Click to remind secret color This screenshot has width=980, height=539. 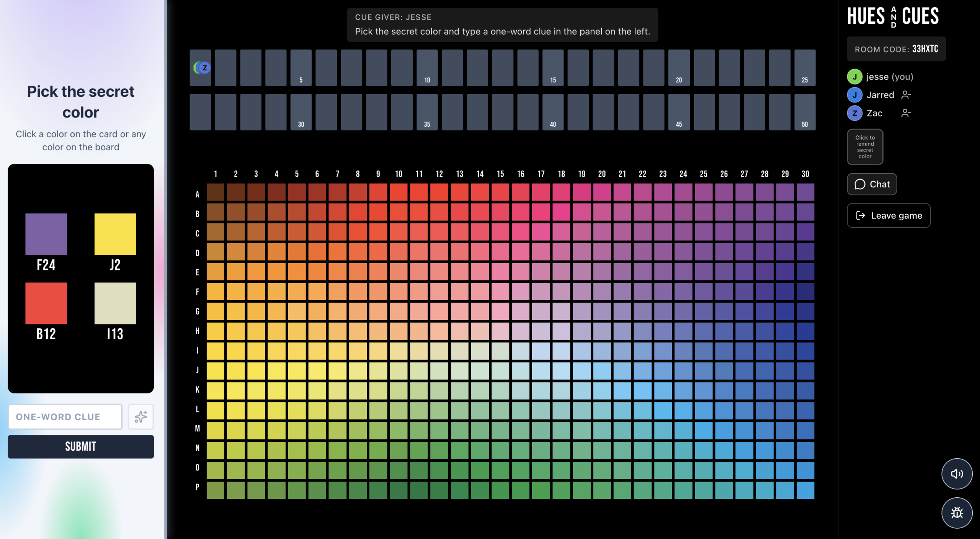(865, 147)
